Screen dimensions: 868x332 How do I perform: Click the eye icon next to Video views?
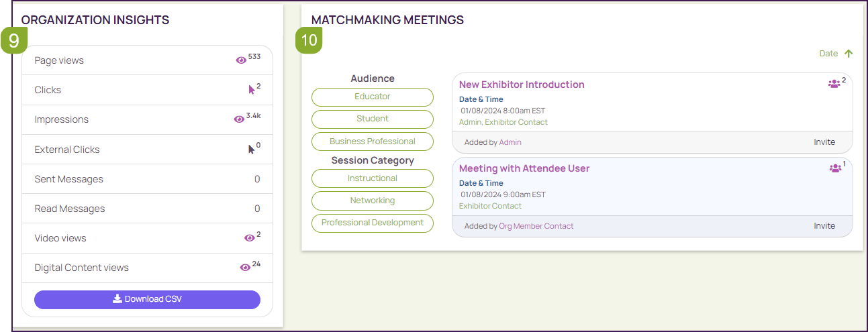[249, 238]
